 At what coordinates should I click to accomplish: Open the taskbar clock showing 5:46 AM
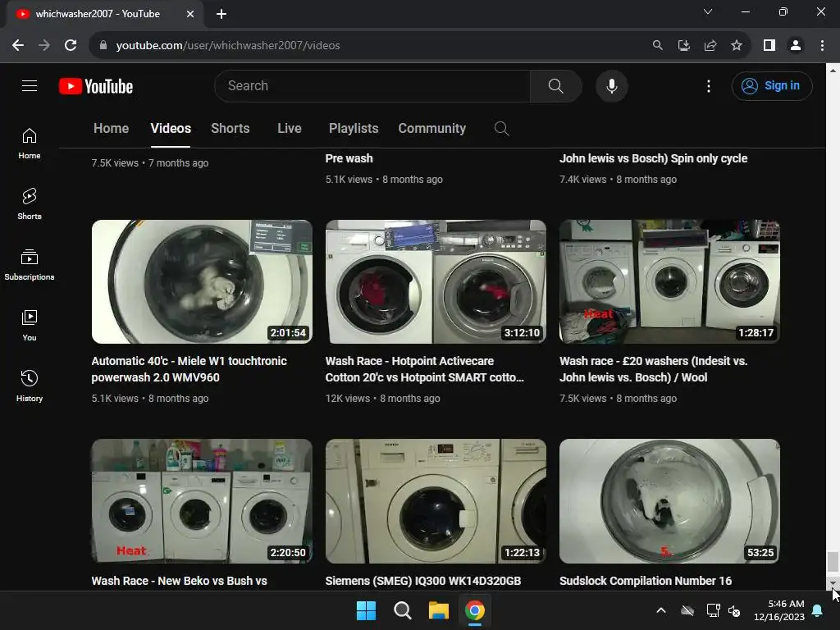coord(779,610)
